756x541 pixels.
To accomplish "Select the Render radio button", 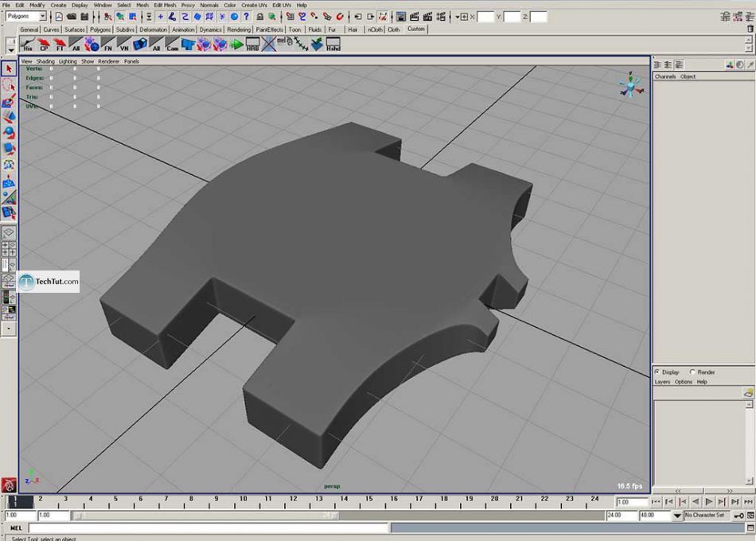I will [x=692, y=372].
